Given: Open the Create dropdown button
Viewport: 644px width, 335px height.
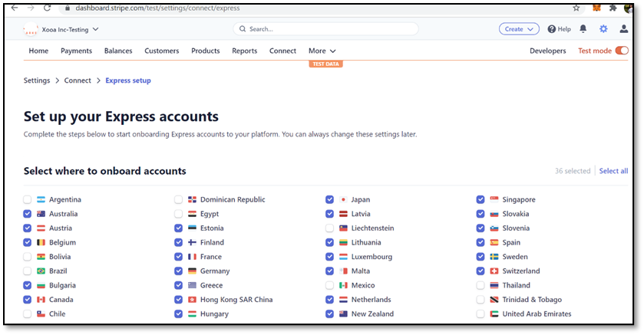Looking at the screenshot, I should (519, 29).
